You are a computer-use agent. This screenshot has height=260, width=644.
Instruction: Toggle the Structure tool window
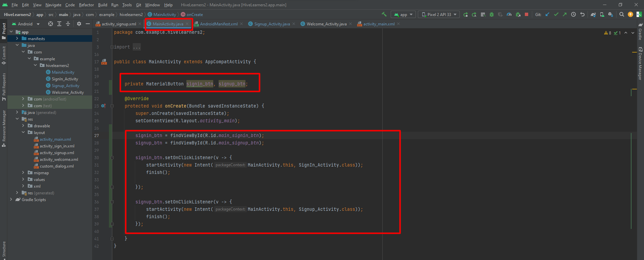[4, 249]
